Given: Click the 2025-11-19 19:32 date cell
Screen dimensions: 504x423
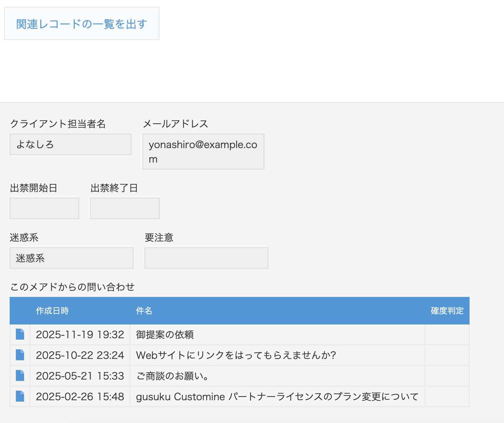Looking at the screenshot, I should [x=80, y=334].
